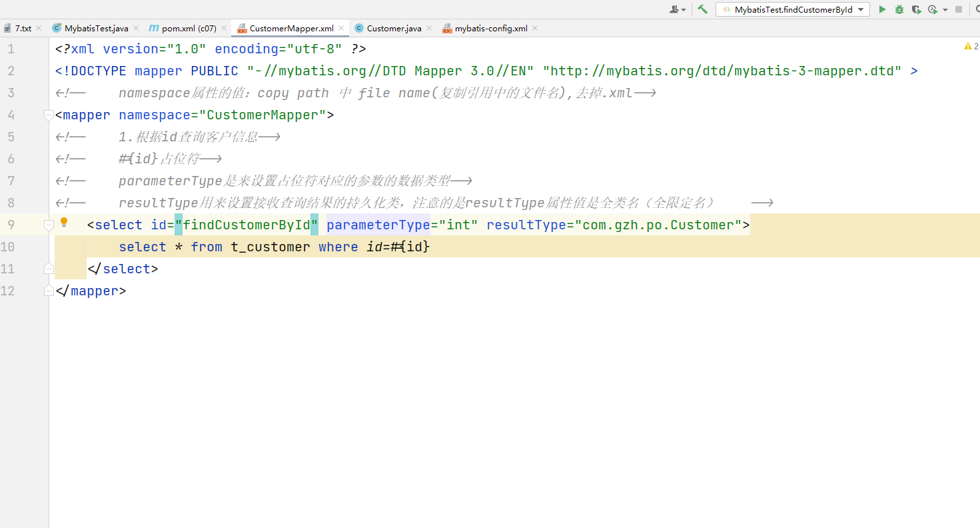980x528 pixels.
Task: Click the encoding="utf-8" attribute on line 1
Action: (x=278, y=49)
